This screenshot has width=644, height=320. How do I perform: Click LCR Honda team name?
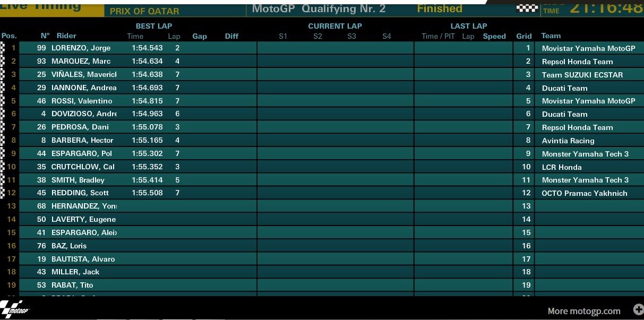(x=562, y=168)
